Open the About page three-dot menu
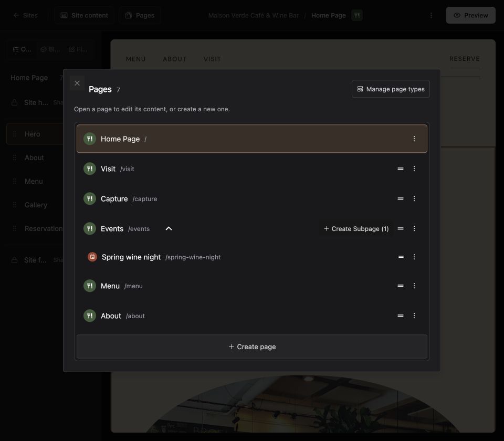Image resolution: width=504 pixels, height=441 pixels. click(414, 316)
